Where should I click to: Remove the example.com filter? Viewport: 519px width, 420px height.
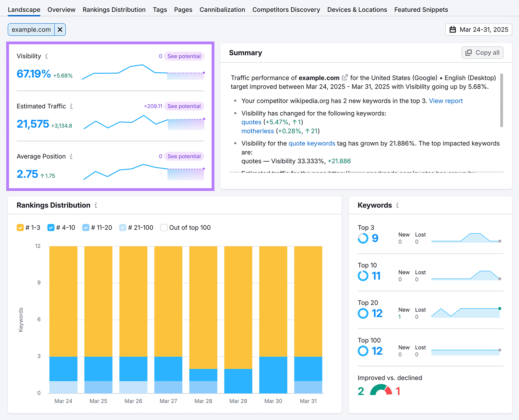point(60,29)
